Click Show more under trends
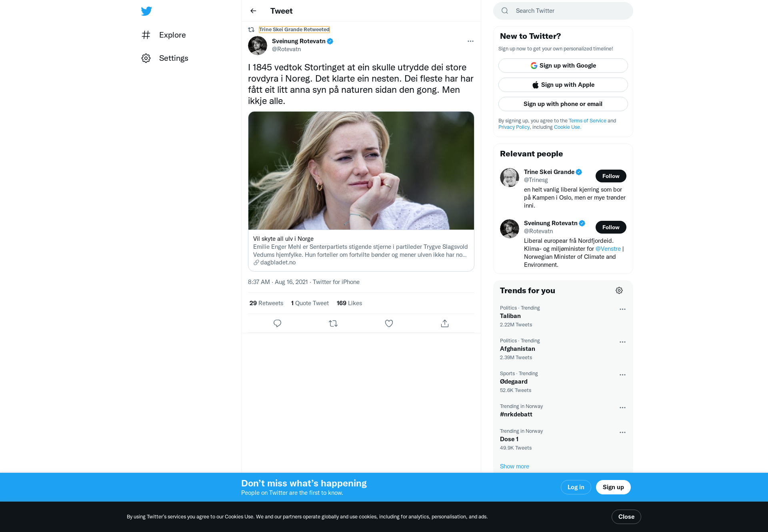This screenshot has width=768, height=532. click(x=514, y=466)
